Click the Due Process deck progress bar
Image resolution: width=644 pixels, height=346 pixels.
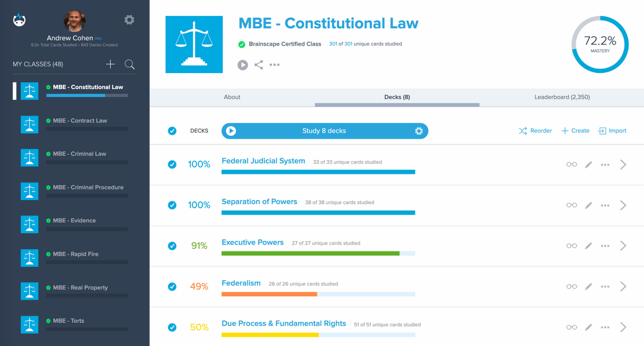[x=318, y=335]
